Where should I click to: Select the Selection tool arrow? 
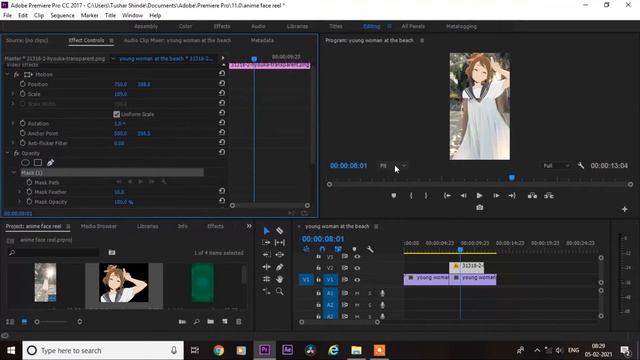[266, 231]
